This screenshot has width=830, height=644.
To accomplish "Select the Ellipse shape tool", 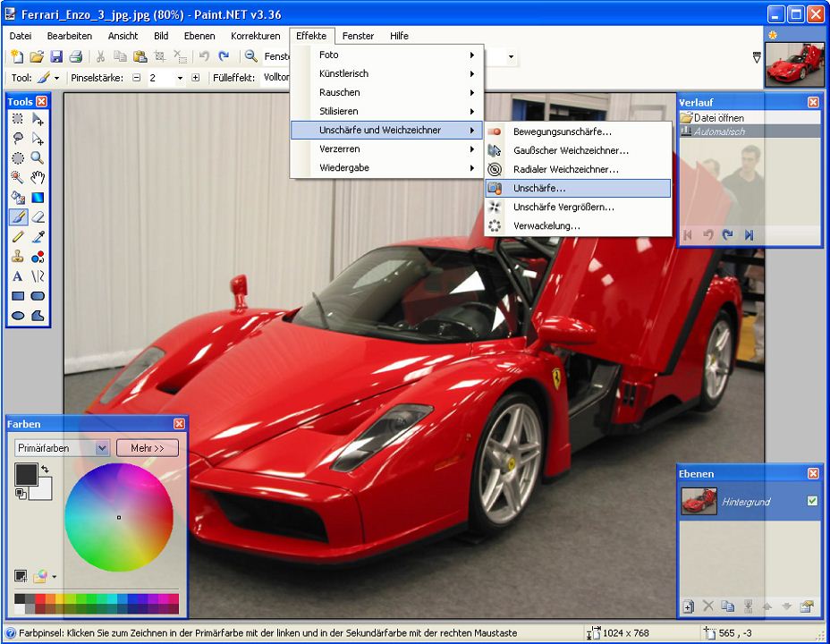I will pyautogui.click(x=18, y=316).
